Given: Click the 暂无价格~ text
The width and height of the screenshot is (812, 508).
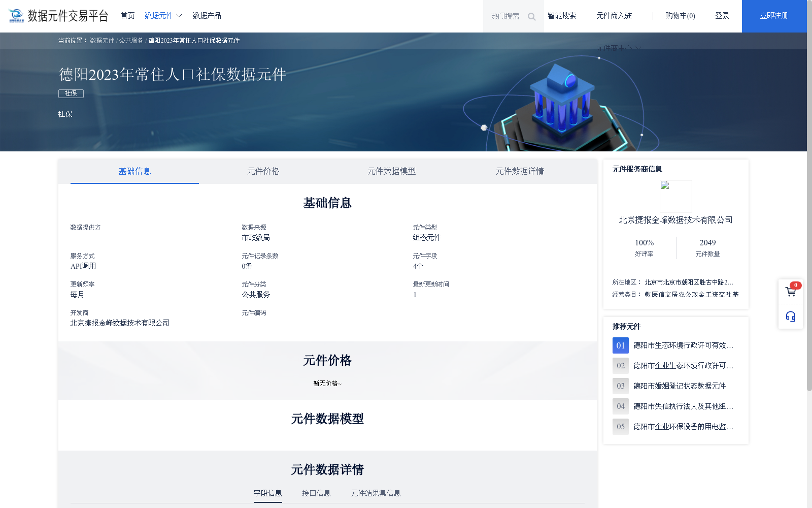Looking at the screenshot, I should click(x=327, y=384).
